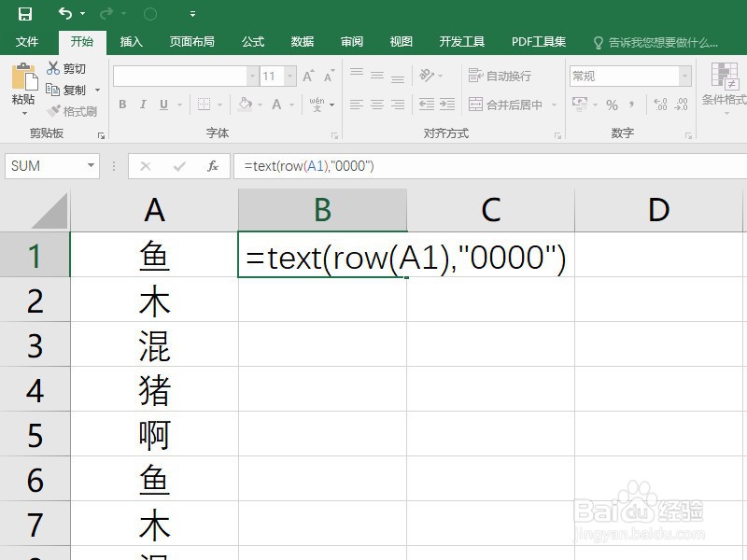This screenshot has width=747, height=560.
Task: Switch to the 视图 ribbon tab
Action: click(x=402, y=42)
